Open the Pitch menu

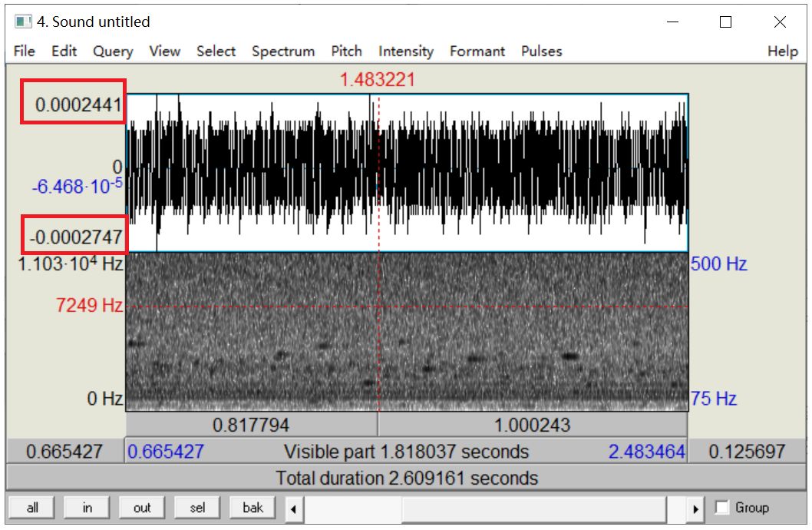(x=346, y=51)
